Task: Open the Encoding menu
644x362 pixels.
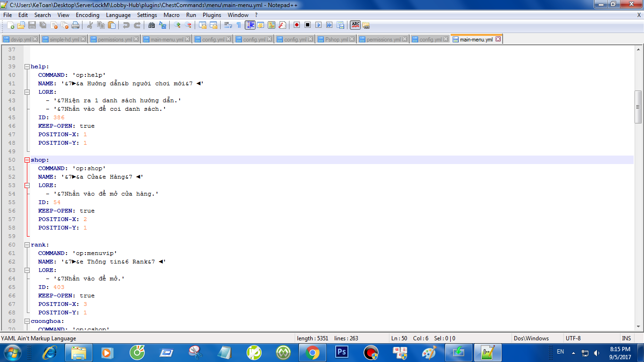Action: coord(87,15)
